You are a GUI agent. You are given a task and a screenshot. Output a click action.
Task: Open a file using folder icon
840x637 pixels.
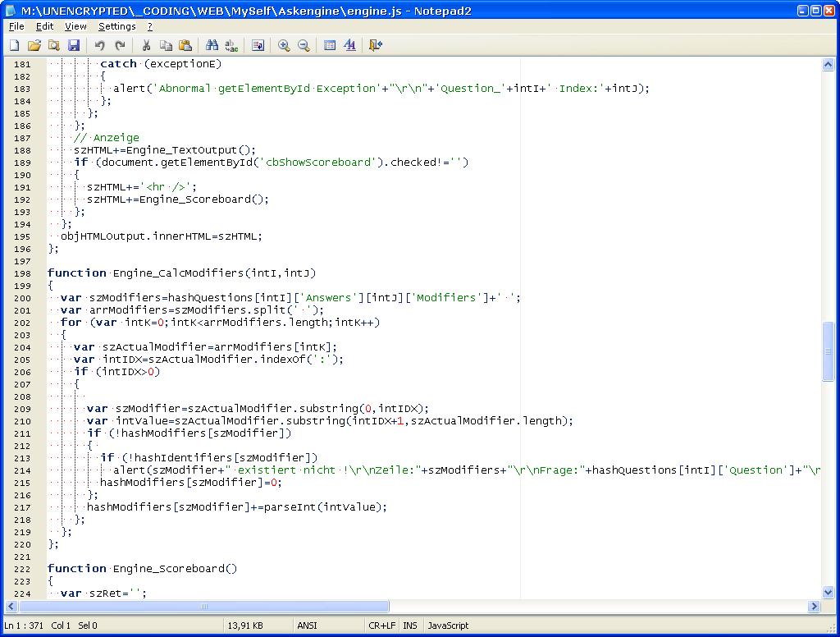[34, 46]
